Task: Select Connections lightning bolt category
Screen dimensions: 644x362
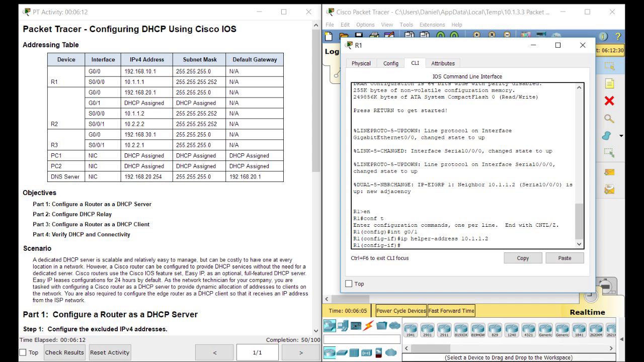Action: point(369,326)
